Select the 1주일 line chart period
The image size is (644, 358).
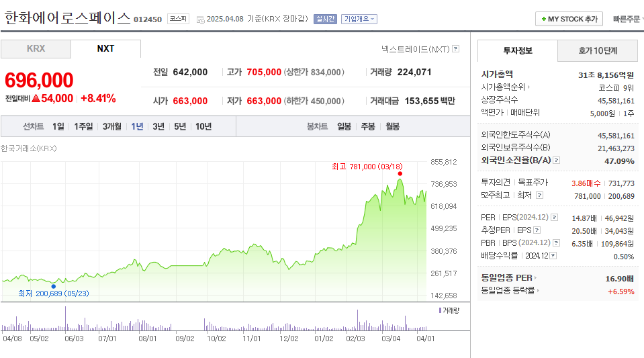tap(83, 126)
